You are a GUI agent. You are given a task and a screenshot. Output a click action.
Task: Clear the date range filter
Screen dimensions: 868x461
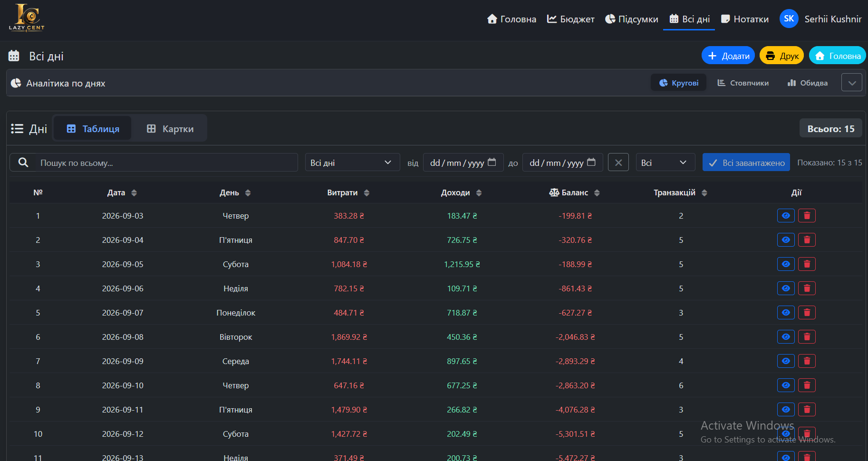618,163
